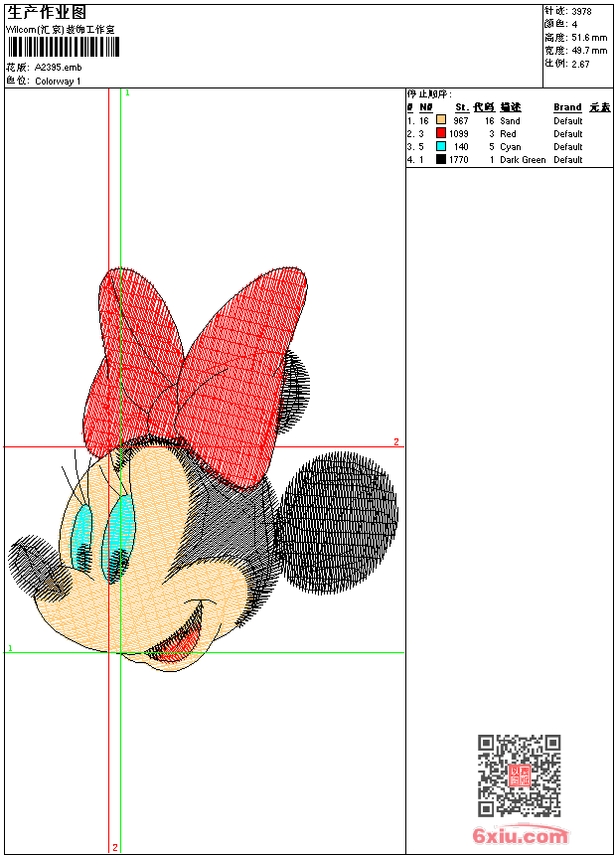Viewport: 616px width, 855px height.
Task: Select the Dark Green black swatch
Action: [x=441, y=159]
